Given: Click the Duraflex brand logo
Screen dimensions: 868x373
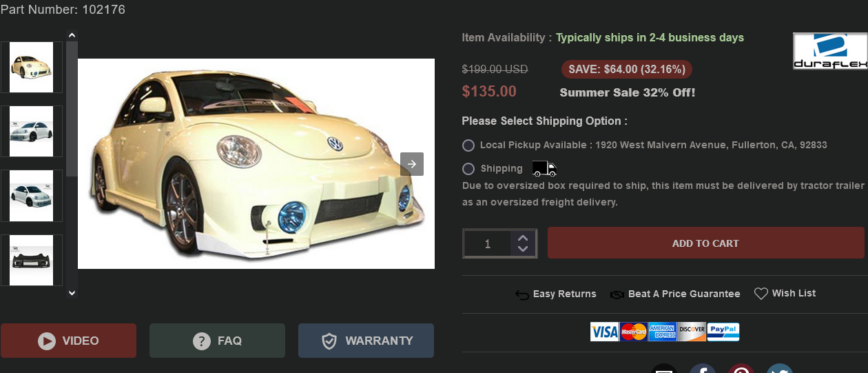Looking at the screenshot, I should click(x=829, y=51).
